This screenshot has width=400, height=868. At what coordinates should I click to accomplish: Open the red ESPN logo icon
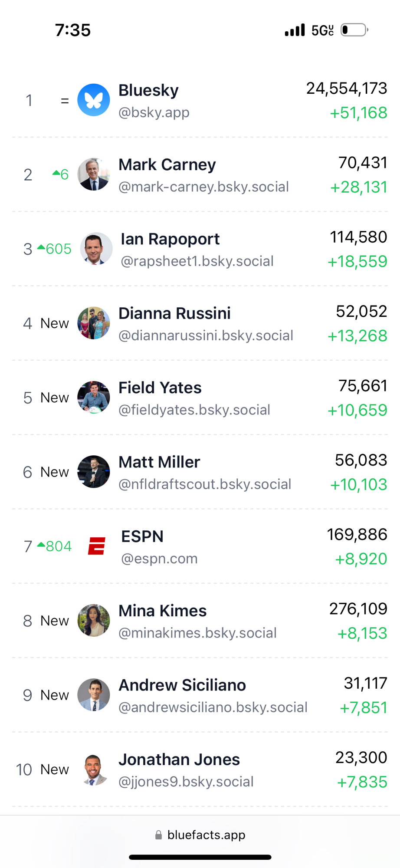[x=96, y=546]
